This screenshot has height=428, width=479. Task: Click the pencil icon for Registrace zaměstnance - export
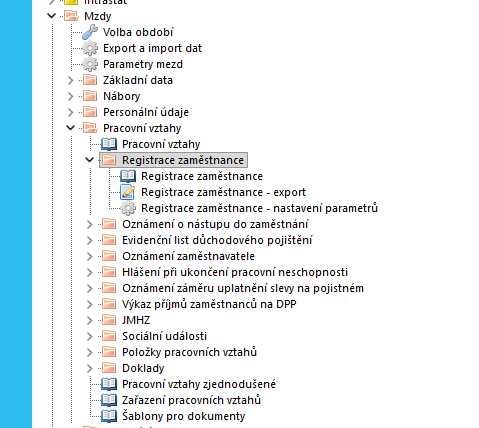(x=128, y=192)
